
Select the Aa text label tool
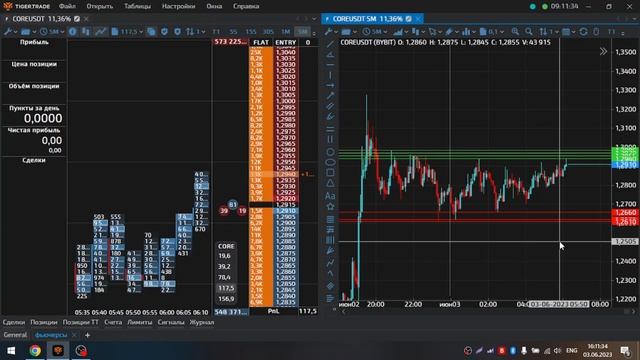(x=330, y=196)
